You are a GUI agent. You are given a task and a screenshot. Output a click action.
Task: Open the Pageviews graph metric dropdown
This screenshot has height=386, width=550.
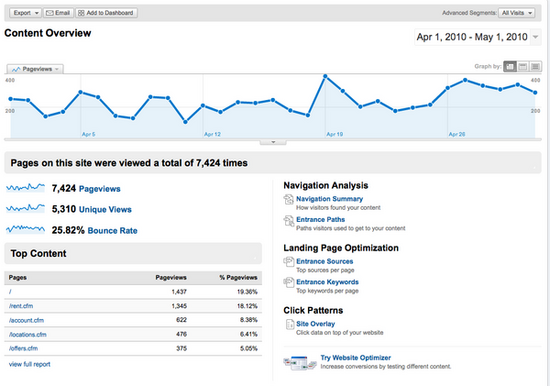35,69
